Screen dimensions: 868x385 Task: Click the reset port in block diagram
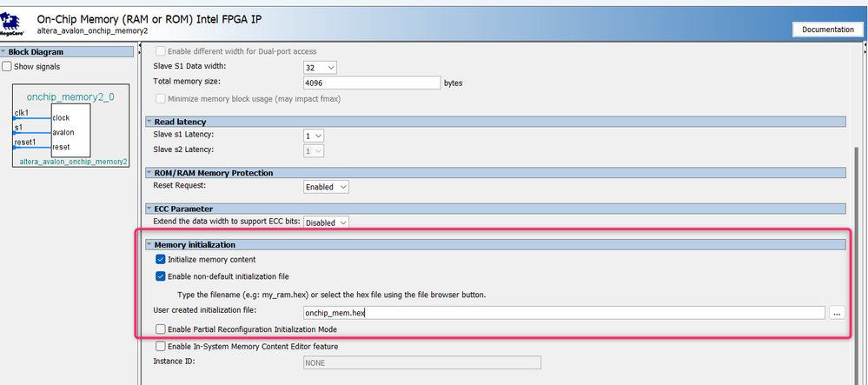61,148
